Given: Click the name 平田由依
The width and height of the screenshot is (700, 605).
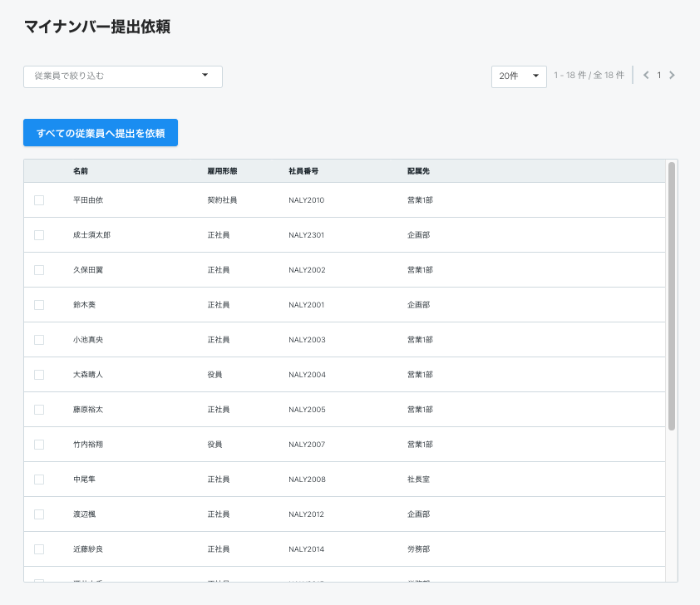Looking at the screenshot, I should click(88, 200).
